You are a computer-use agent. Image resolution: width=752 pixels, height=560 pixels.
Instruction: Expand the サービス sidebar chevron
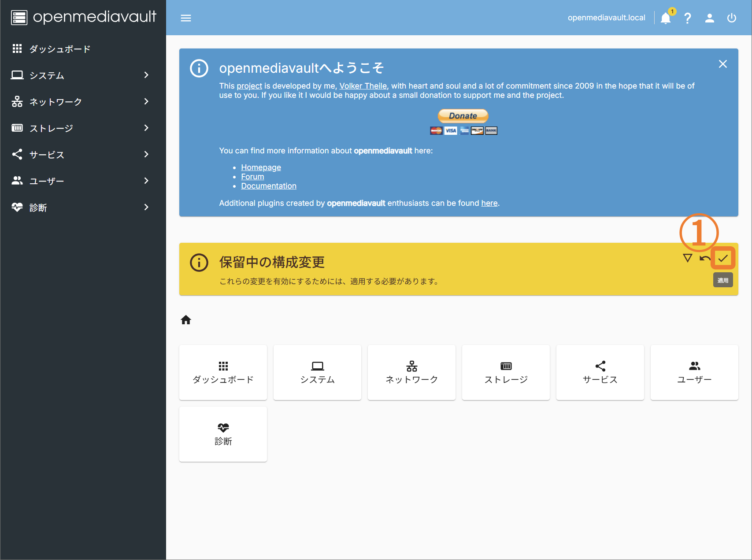pos(146,155)
